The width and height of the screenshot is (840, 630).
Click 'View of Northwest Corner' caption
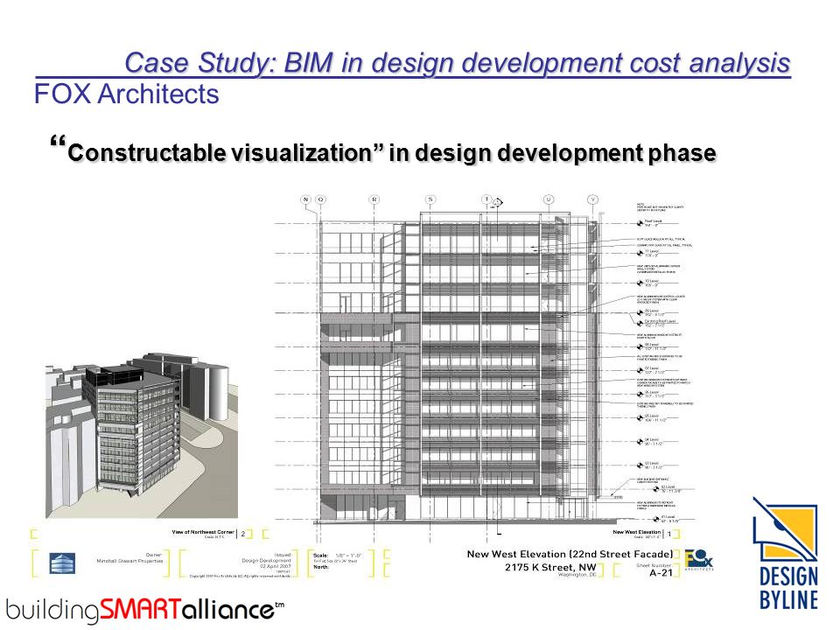[x=203, y=532]
